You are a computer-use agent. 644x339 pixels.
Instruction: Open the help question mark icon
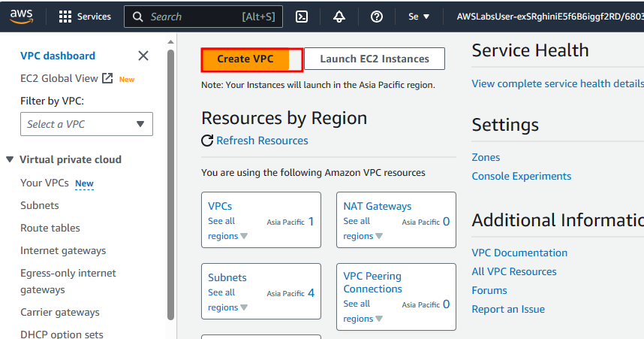point(376,17)
